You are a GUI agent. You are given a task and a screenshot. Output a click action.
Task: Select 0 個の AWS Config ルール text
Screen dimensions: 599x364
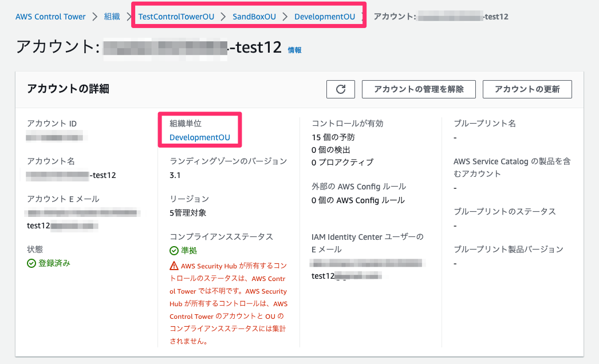tap(358, 200)
